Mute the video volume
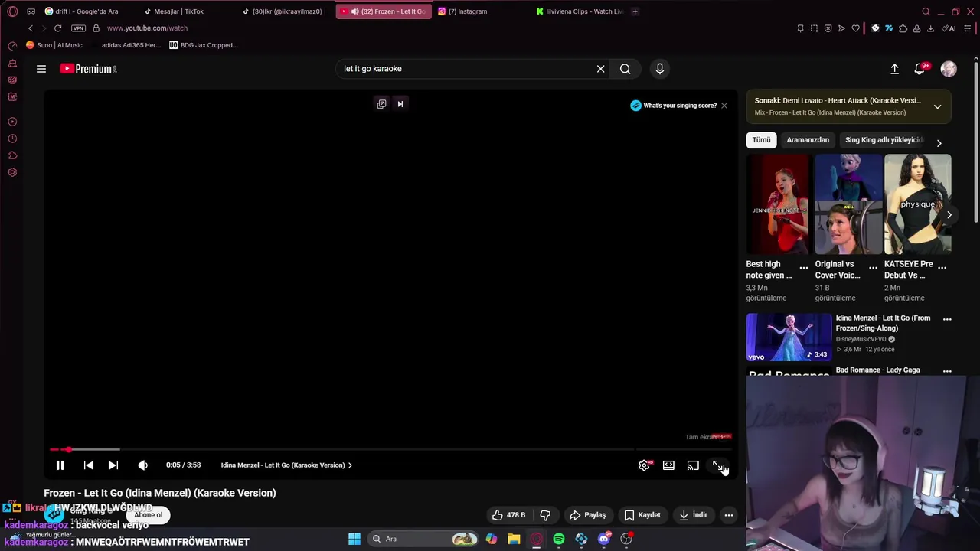Screen dimensions: 980x551 tap(142, 465)
